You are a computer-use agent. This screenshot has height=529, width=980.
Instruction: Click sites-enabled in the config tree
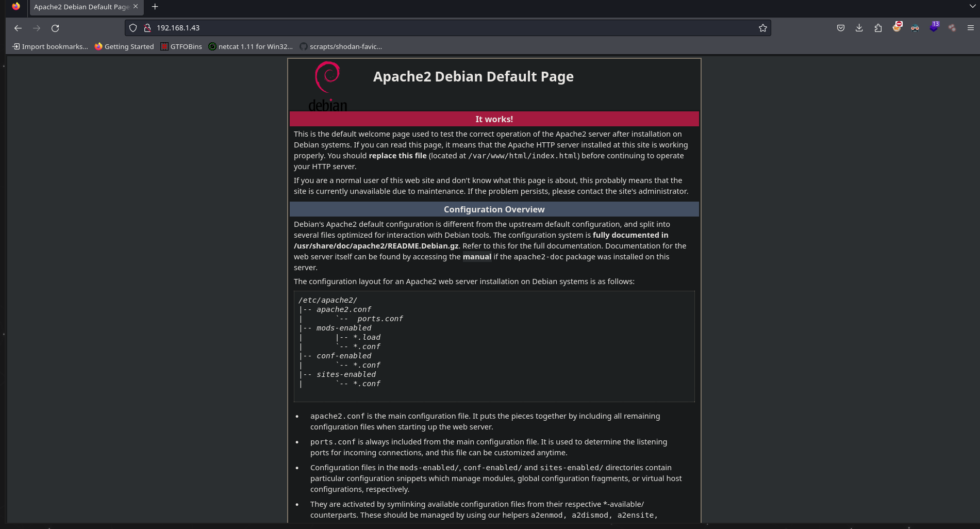(x=346, y=374)
